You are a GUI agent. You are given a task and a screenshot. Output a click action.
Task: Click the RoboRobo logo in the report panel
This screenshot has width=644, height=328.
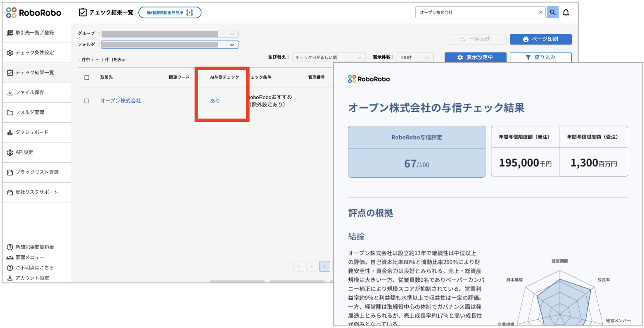pyautogui.click(x=369, y=79)
